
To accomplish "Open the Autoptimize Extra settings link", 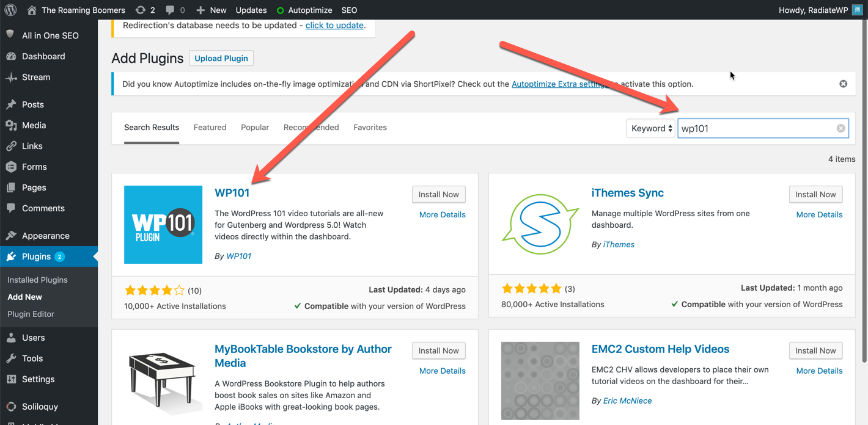I will click(x=559, y=84).
